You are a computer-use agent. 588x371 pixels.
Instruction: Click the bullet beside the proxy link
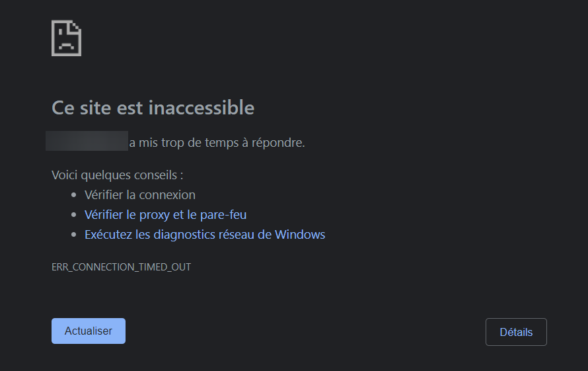(73, 215)
